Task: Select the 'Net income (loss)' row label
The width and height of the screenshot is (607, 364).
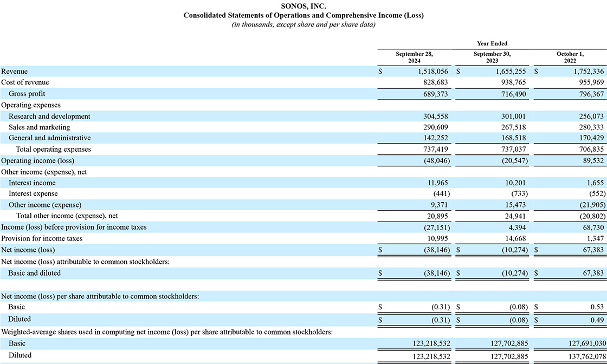Action: [x=28, y=250]
